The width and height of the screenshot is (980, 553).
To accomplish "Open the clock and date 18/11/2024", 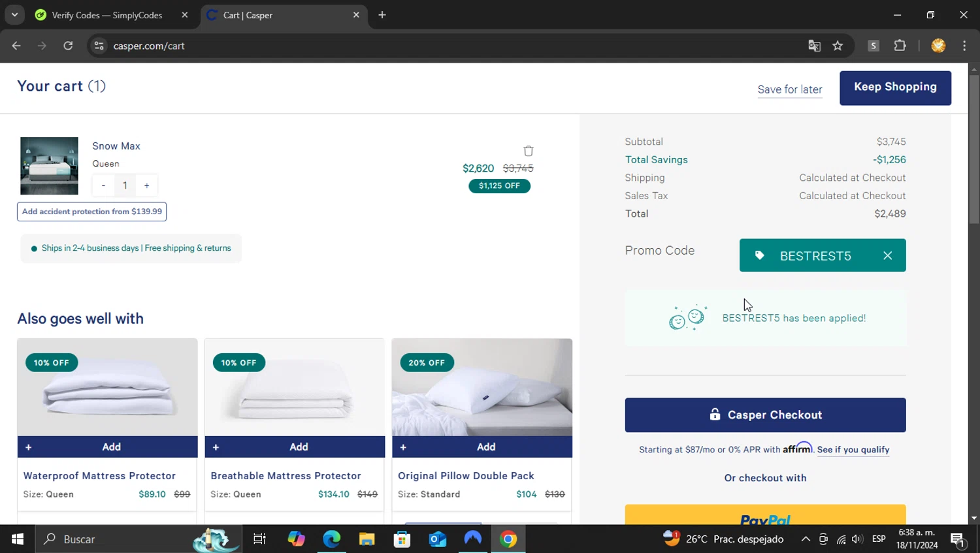I will (x=917, y=539).
